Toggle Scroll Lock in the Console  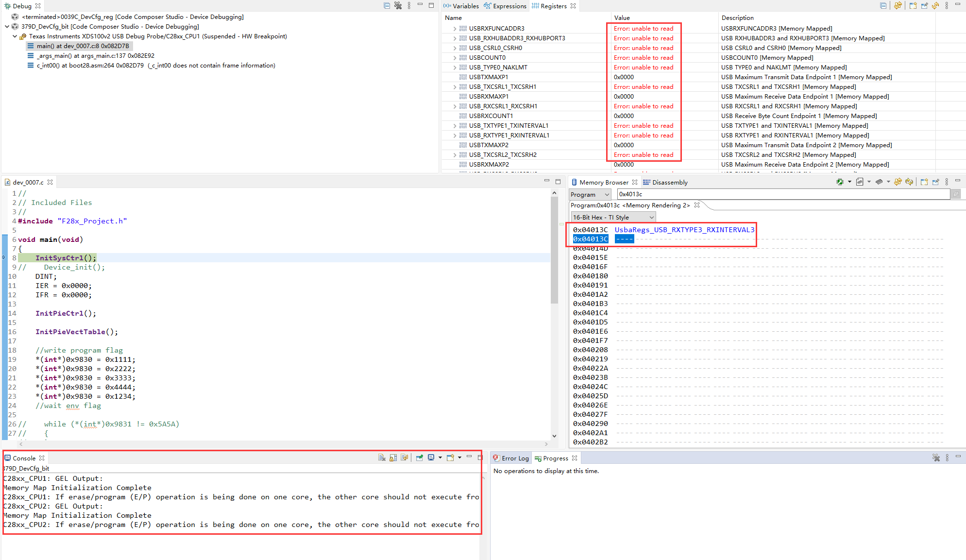[393, 457]
